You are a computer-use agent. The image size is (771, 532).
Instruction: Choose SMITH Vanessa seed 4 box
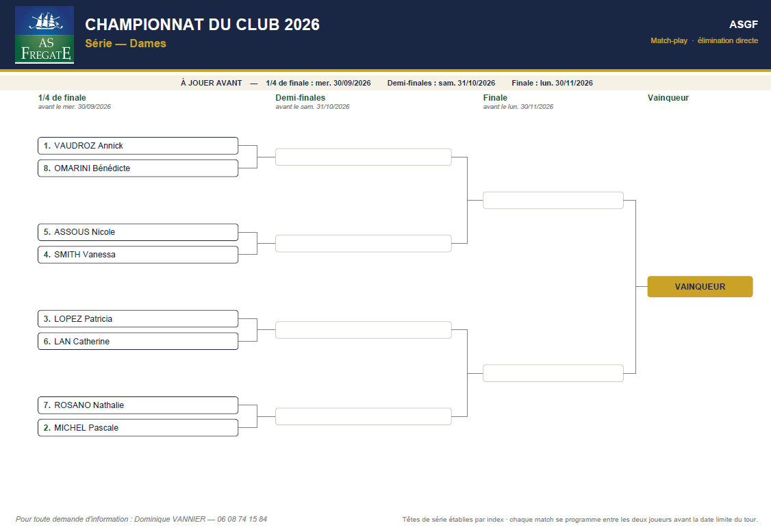[x=138, y=255]
